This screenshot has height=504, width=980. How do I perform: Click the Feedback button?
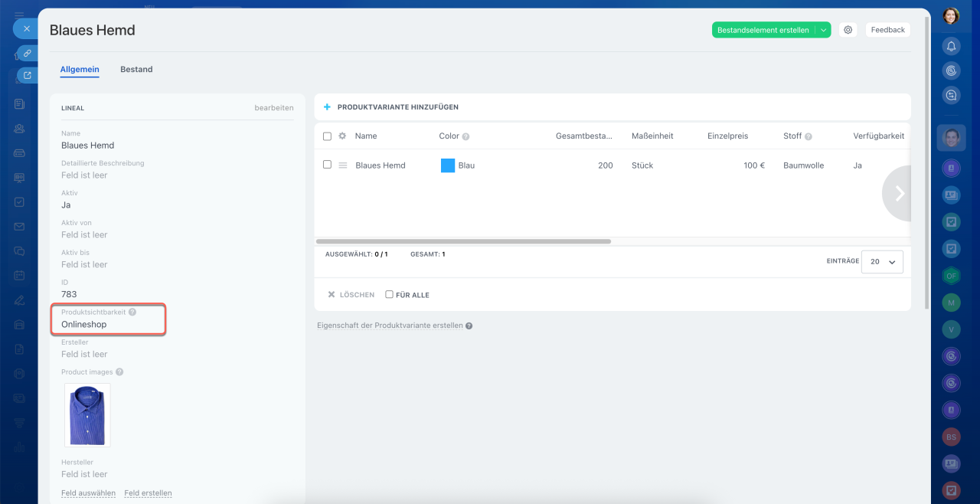(x=887, y=30)
